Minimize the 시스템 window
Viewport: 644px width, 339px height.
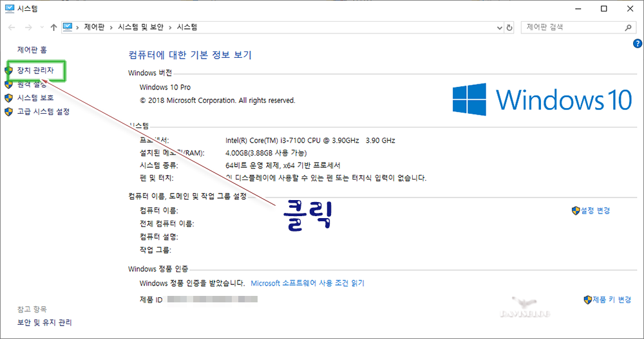578,8
